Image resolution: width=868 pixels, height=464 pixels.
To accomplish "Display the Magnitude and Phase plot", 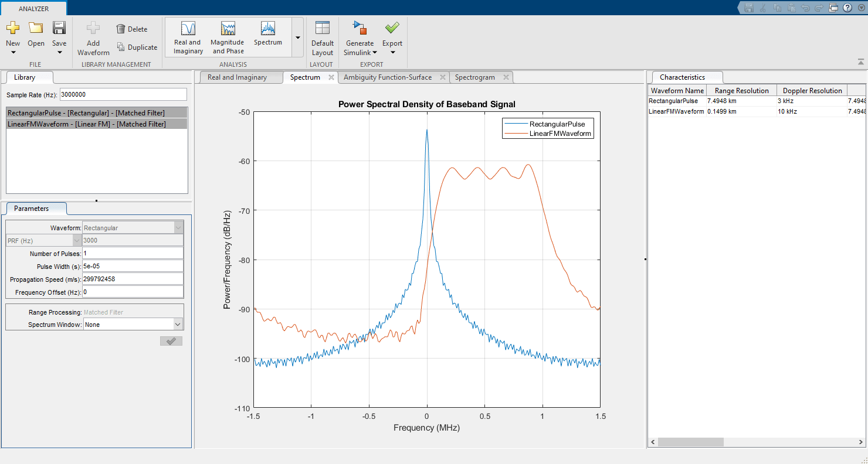I will (x=228, y=37).
